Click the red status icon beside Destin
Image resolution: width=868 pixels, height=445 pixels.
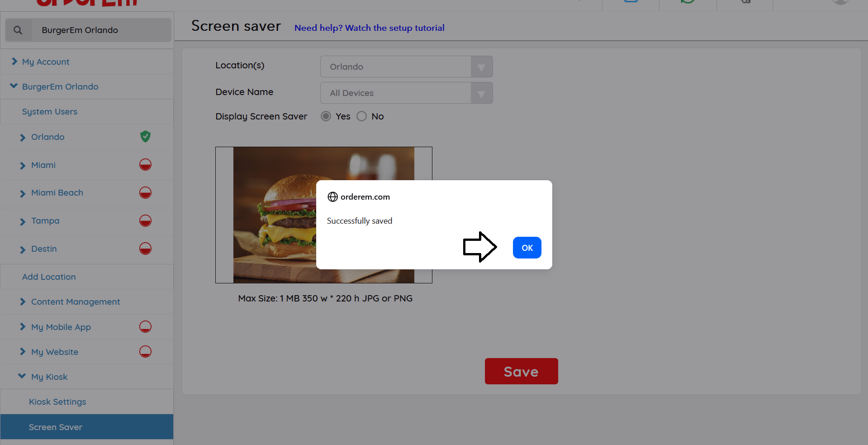tap(145, 249)
